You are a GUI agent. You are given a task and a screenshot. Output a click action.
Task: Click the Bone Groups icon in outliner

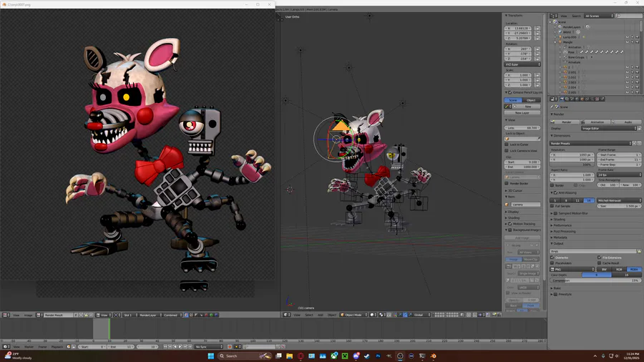[x=565, y=57]
